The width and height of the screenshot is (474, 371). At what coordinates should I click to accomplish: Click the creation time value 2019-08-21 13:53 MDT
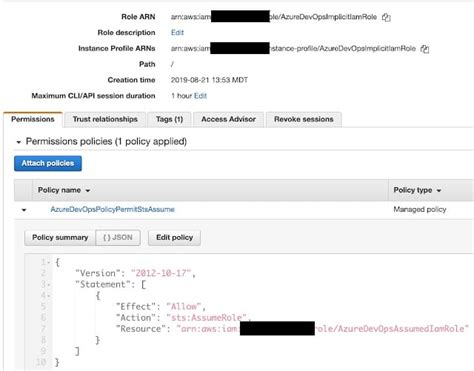(209, 80)
